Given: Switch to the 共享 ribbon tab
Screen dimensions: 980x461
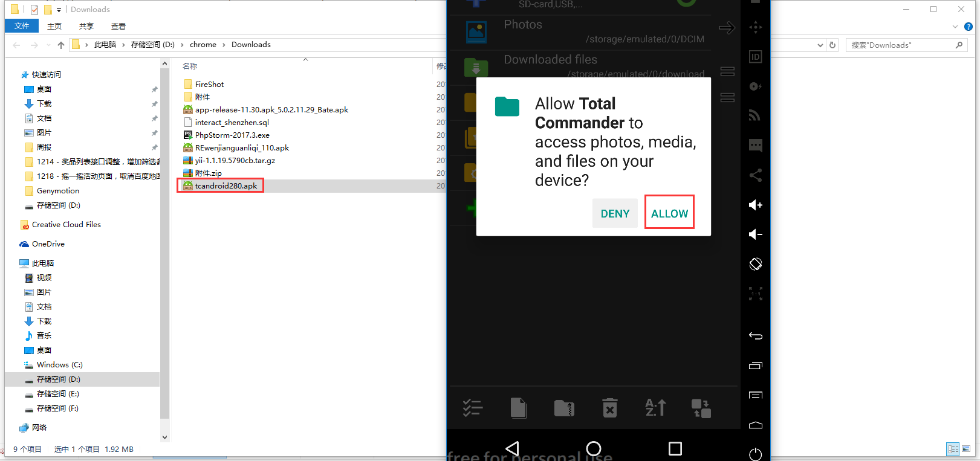Looking at the screenshot, I should click(86, 26).
